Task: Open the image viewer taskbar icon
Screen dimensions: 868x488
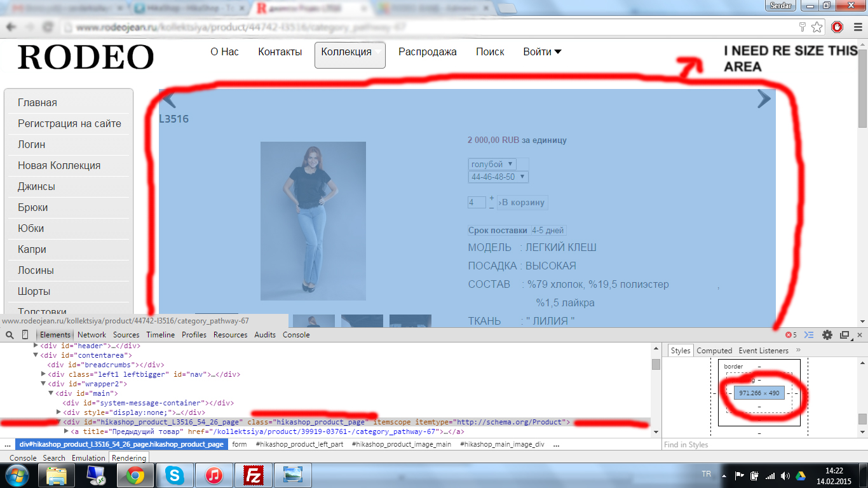Action: click(x=293, y=475)
